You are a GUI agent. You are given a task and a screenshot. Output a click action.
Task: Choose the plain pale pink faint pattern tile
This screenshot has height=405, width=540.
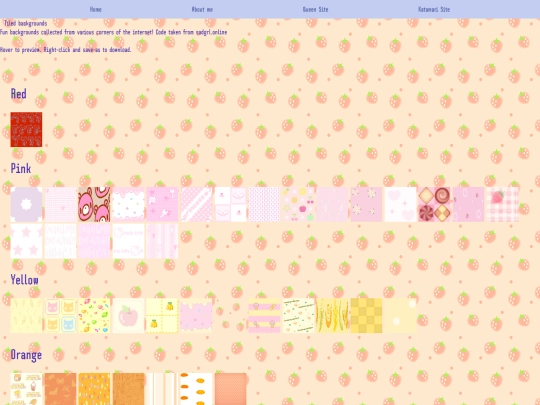pos(332,205)
